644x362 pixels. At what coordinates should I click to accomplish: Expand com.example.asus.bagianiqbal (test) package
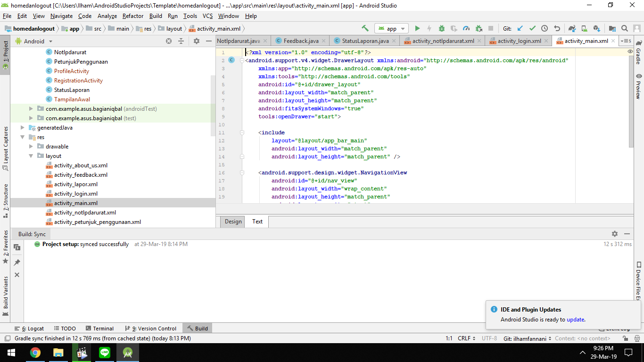31,118
